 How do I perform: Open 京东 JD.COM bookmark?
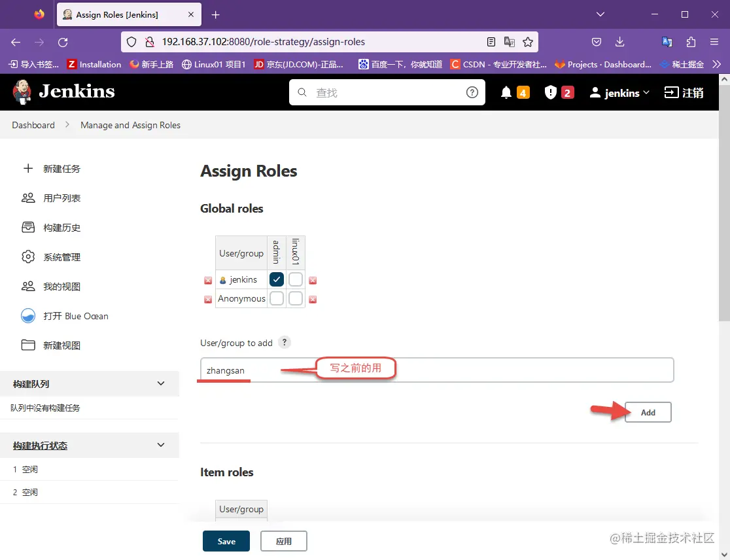tap(299, 64)
